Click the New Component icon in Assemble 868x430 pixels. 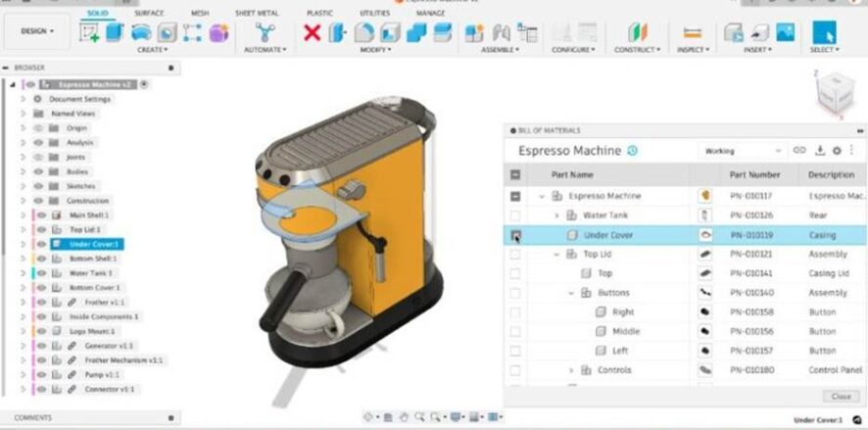tap(474, 32)
